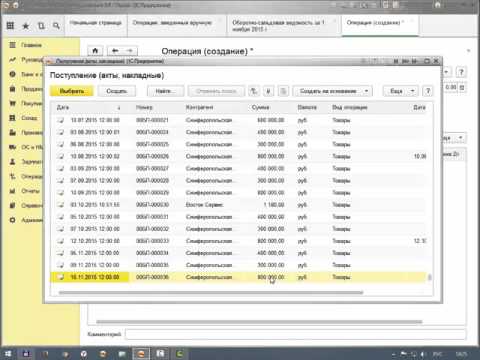Open Продажи section icon in sidebar
Image resolution: width=480 pixels, height=360 pixels.
(x=13, y=89)
